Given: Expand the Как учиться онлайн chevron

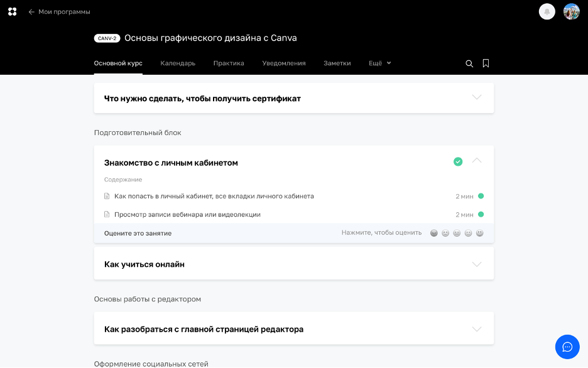Looking at the screenshot, I should coord(477,264).
